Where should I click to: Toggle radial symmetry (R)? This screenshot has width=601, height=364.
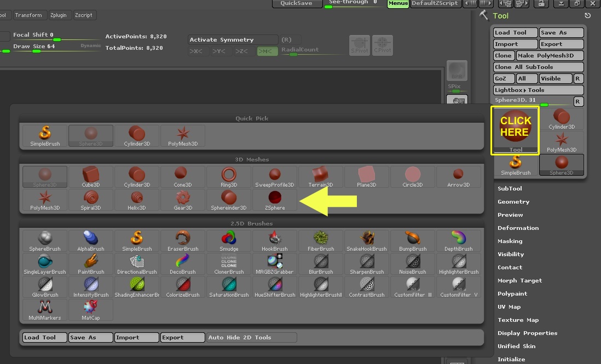pyautogui.click(x=291, y=39)
